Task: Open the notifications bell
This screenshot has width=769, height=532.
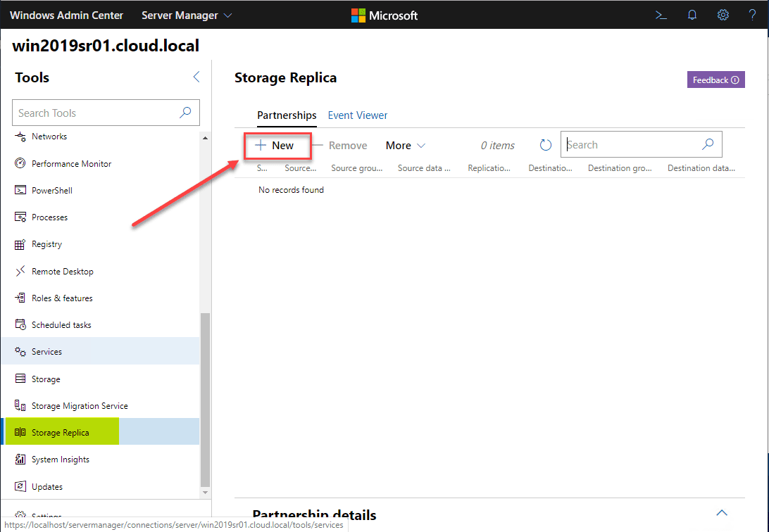Action: (692, 15)
